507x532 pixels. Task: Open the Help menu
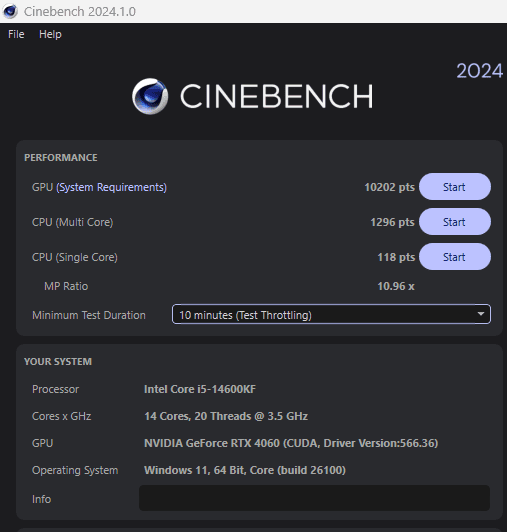50,34
